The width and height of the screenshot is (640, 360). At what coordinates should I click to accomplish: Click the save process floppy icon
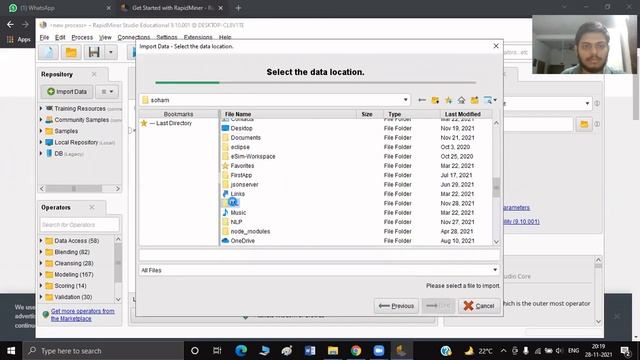click(x=94, y=52)
